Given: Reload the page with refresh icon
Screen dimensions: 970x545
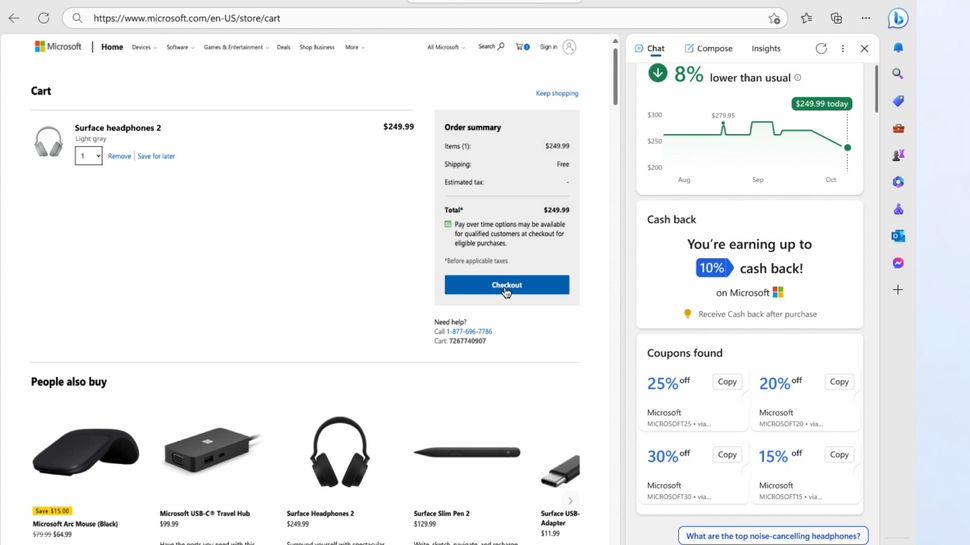Looking at the screenshot, I should point(43,18).
